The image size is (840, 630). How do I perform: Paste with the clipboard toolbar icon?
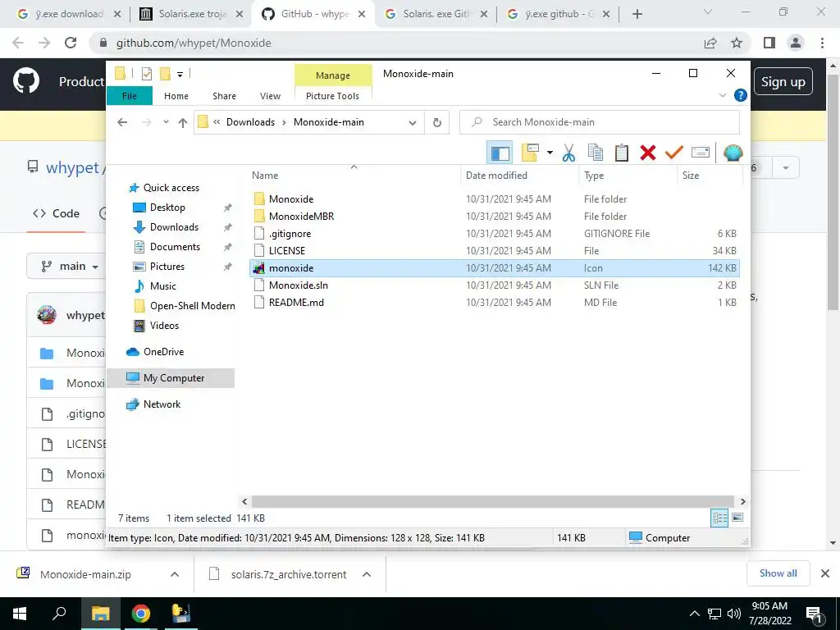coord(622,153)
